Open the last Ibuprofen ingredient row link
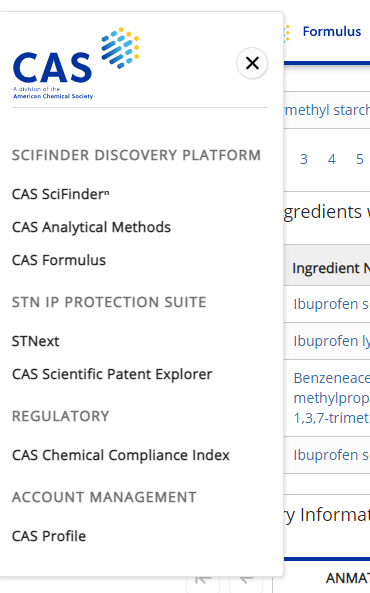The height and width of the screenshot is (593, 370). [331, 455]
